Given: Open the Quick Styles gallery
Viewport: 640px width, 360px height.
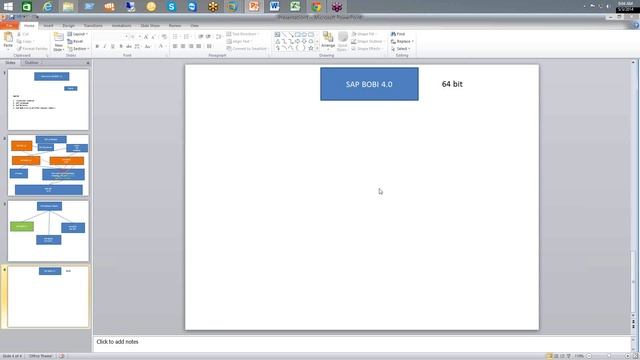Looking at the screenshot, I should 342,41.
